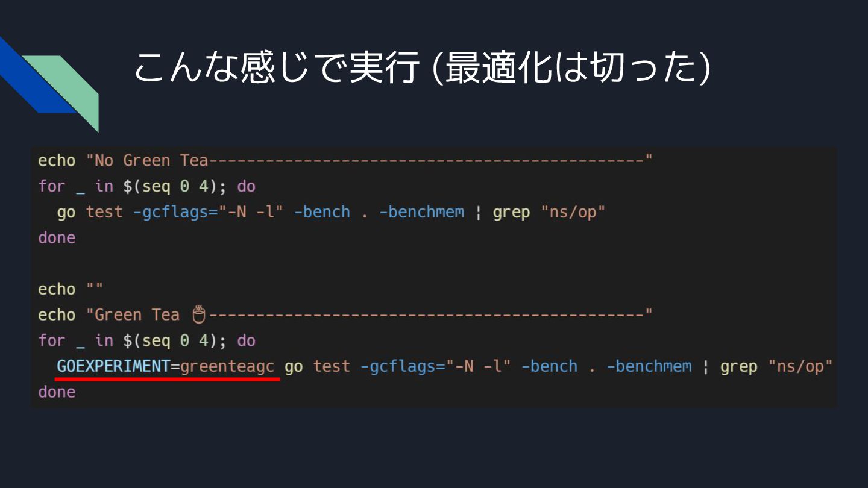Click the first "done" keyword
The image size is (868, 488).
click(x=57, y=238)
